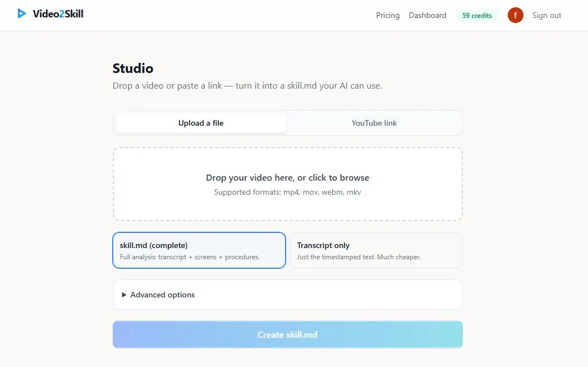
Task: Click the Advanced options label
Action: coord(162,295)
